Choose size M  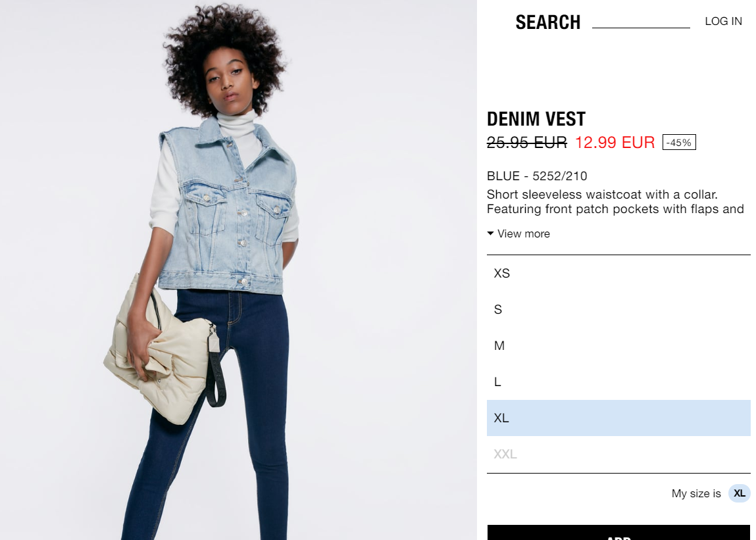coord(618,346)
